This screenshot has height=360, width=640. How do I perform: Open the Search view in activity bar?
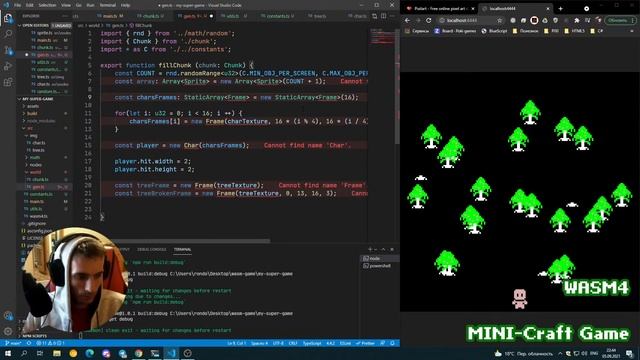point(8,34)
